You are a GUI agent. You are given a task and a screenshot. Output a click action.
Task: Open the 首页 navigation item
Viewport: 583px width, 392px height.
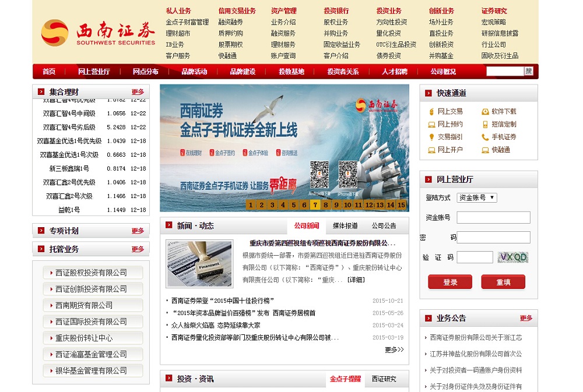click(x=49, y=71)
